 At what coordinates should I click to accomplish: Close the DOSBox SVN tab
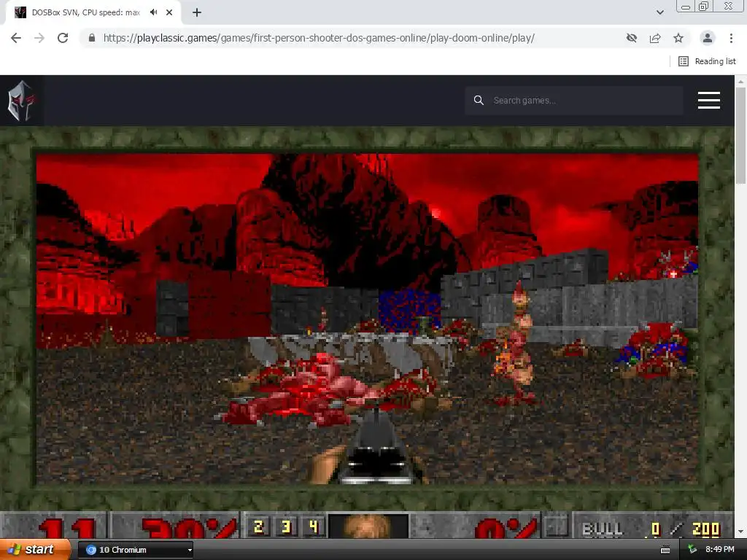[169, 13]
